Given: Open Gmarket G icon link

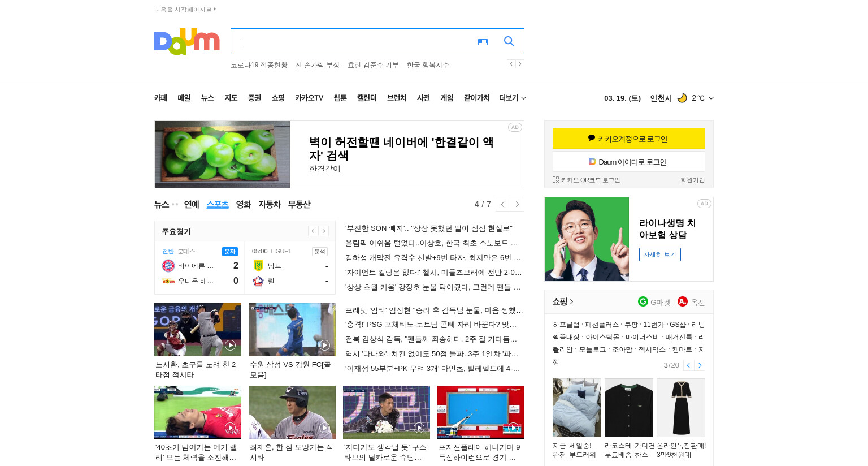Looking at the screenshot, I should [643, 301].
